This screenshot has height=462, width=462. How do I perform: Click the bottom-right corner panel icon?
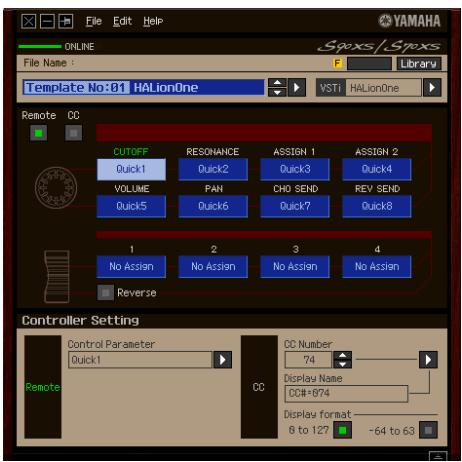point(438,456)
